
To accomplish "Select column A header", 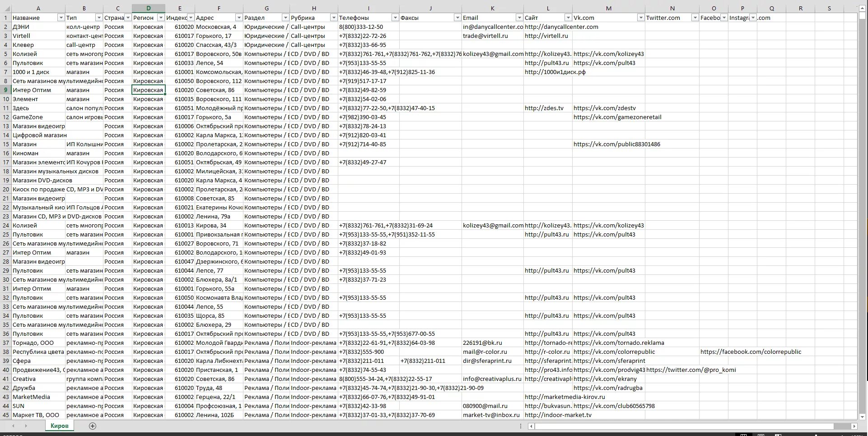I will (x=38, y=9).
